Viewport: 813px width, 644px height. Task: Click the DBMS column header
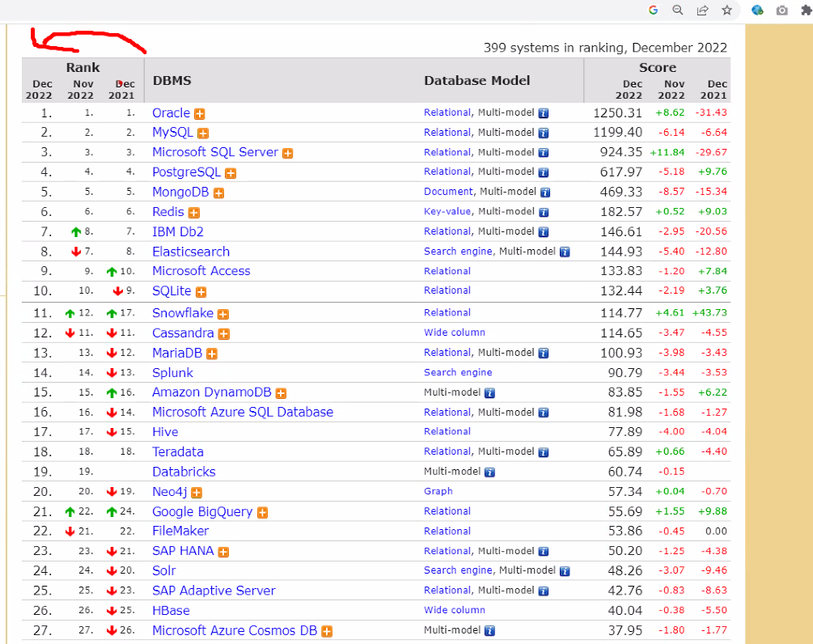pyautogui.click(x=172, y=80)
